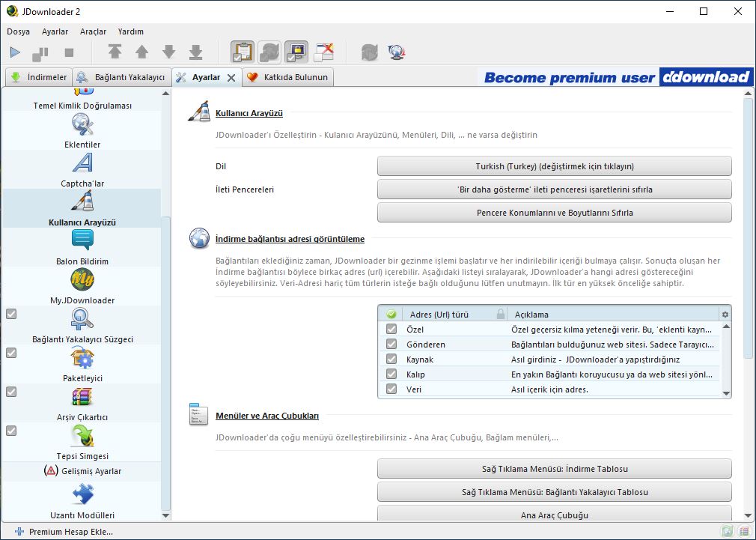756x540 pixels.
Task: Click the address table scroll-down arrow
Action: 726,393
